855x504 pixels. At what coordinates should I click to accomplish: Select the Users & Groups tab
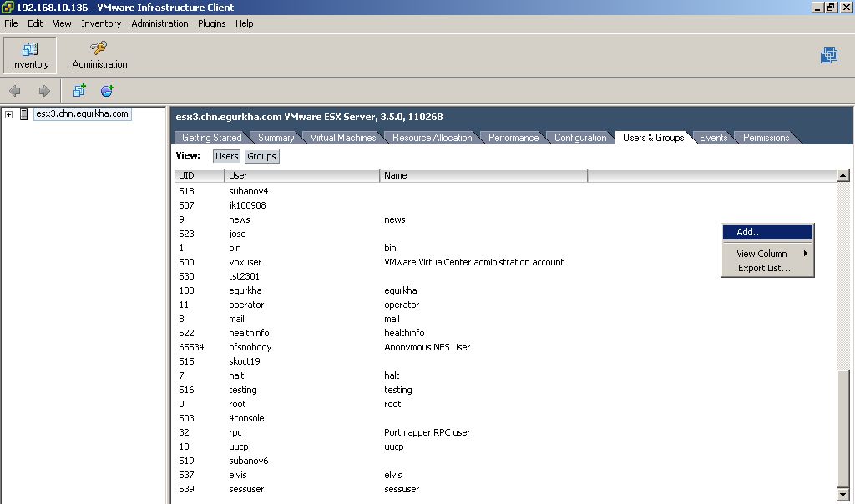pyautogui.click(x=653, y=138)
